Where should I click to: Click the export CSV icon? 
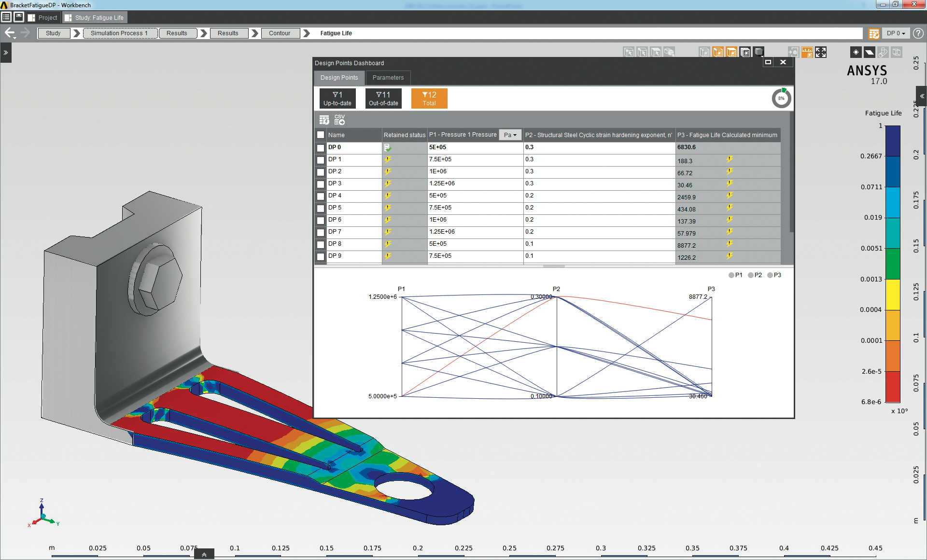[339, 120]
